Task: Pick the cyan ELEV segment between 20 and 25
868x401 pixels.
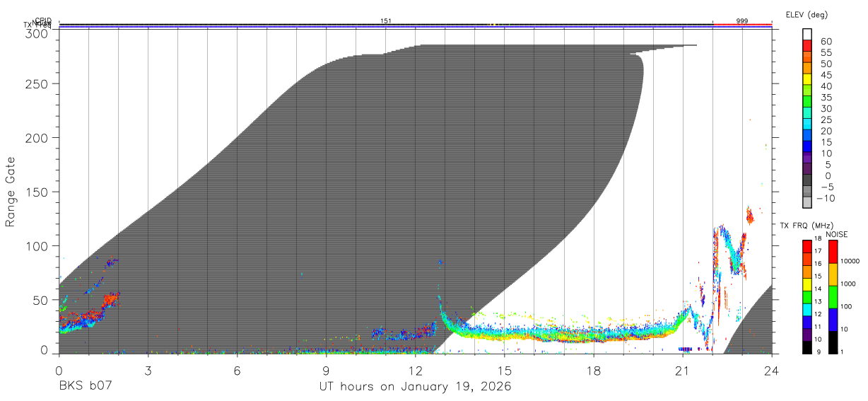Action: pos(807,124)
